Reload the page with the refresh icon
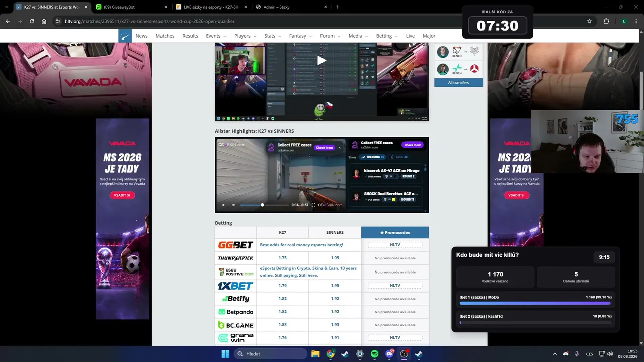Viewport: 644px width, 362px height. [32, 21]
